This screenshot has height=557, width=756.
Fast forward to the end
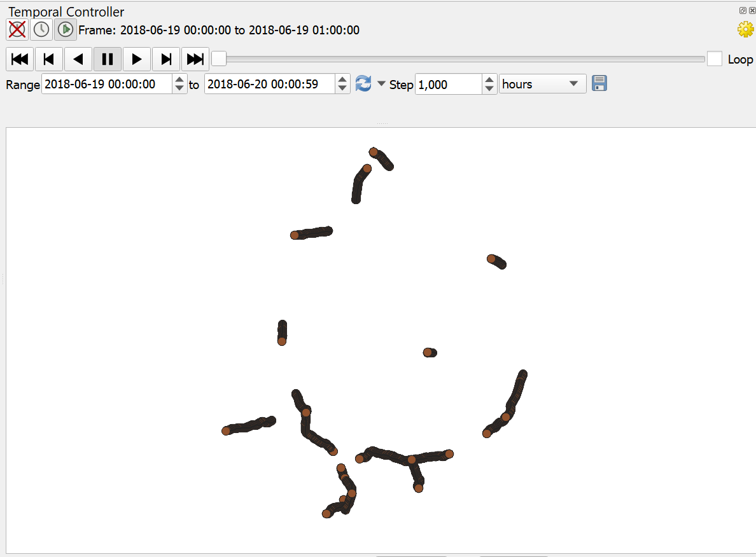[195, 59]
